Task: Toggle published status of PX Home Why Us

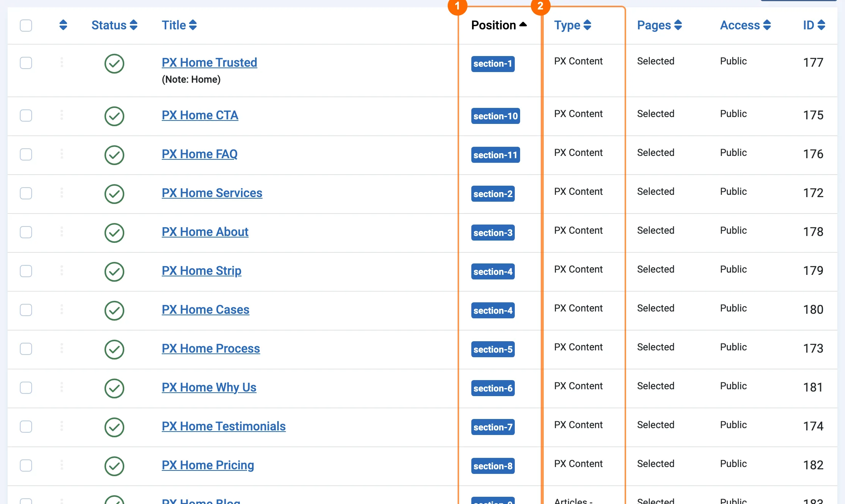Action: pyautogui.click(x=114, y=388)
